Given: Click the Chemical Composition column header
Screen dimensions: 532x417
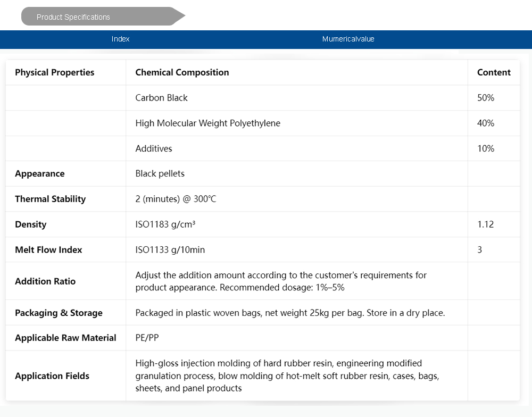Looking at the screenshot, I should point(182,72).
